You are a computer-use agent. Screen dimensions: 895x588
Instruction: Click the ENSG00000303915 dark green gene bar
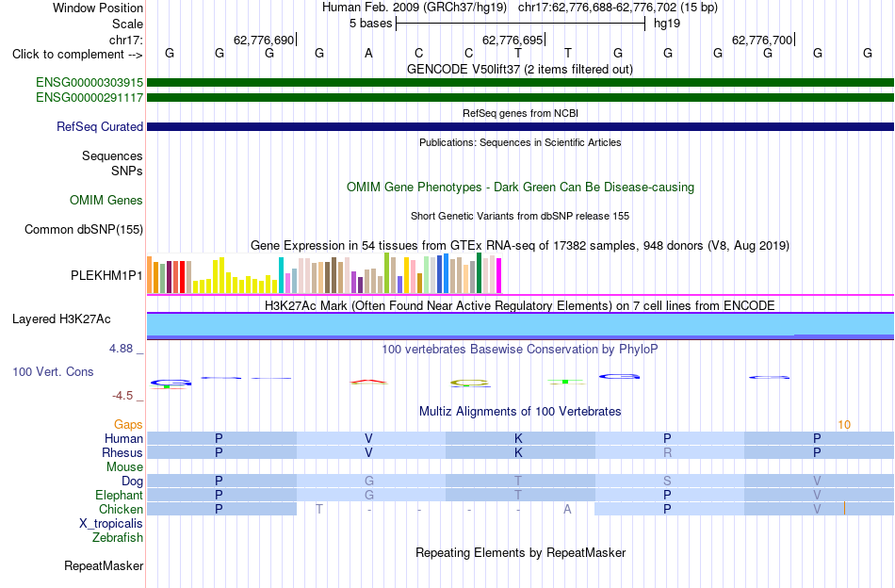coord(520,83)
